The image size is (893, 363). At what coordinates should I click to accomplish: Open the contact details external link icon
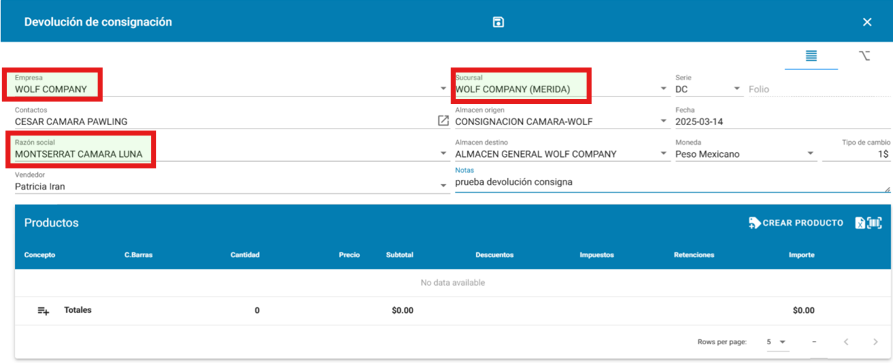point(443,121)
